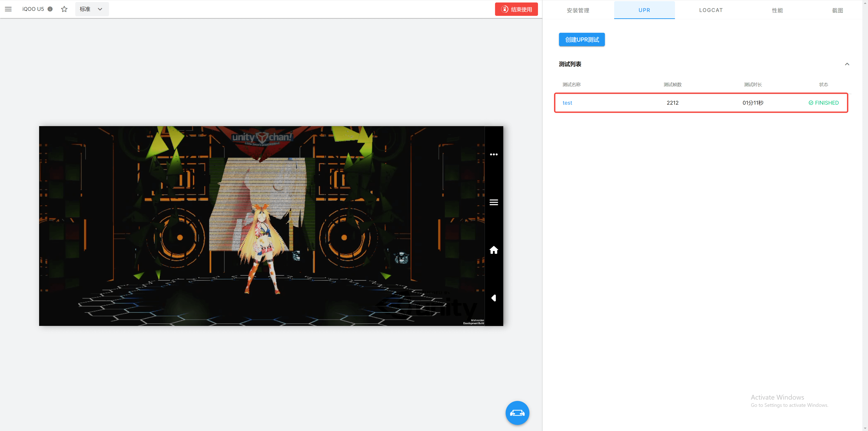The height and width of the screenshot is (431, 868).
Task: Tap the device's recent apps menu button
Action: click(x=494, y=202)
